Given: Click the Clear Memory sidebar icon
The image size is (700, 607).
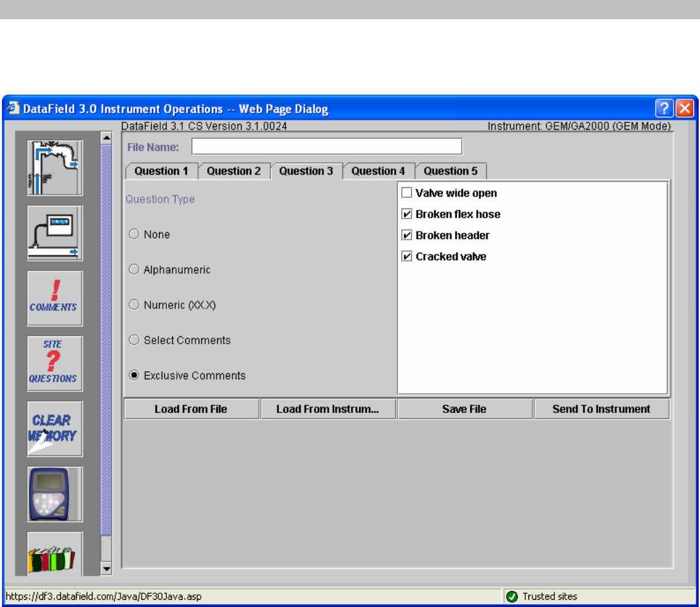Looking at the screenshot, I should click(x=54, y=428).
